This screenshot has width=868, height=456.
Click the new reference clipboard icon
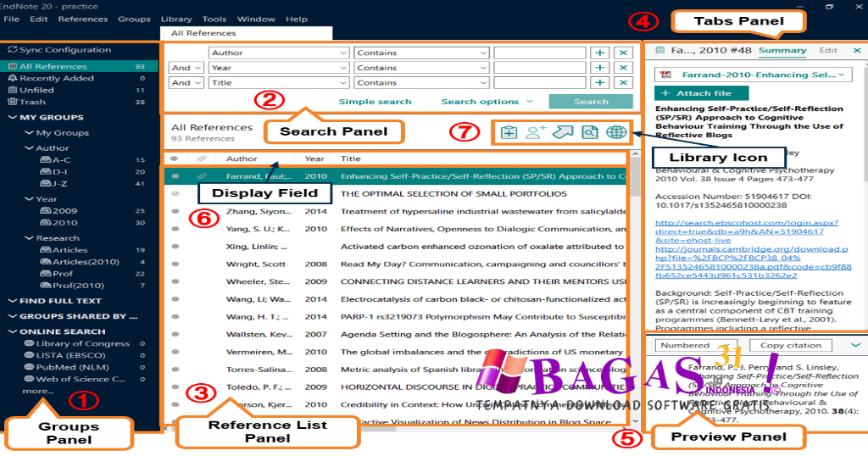tap(509, 132)
